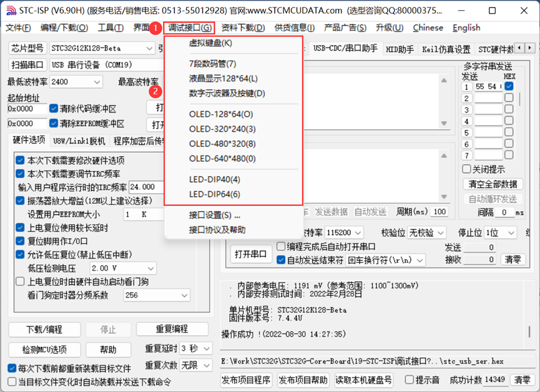Click the 清空全部数据 button
The image size is (540, 392).
tap(493, 184)
